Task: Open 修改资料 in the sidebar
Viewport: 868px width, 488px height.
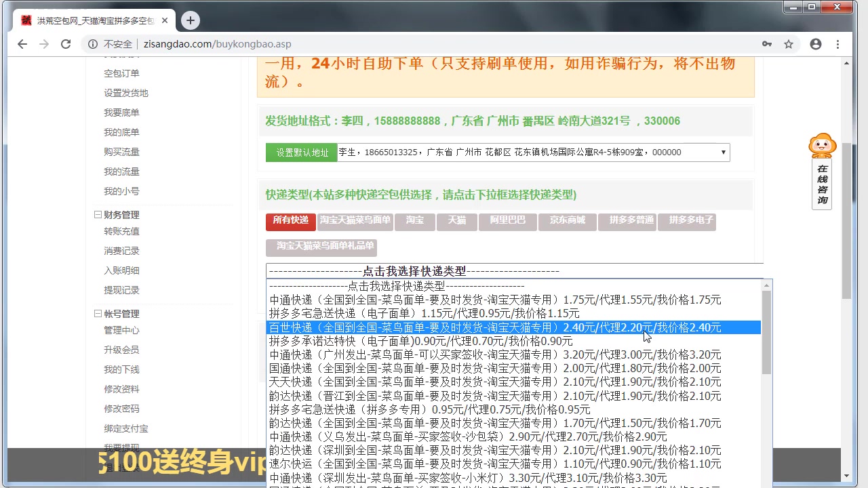Action: coord(121,389)
